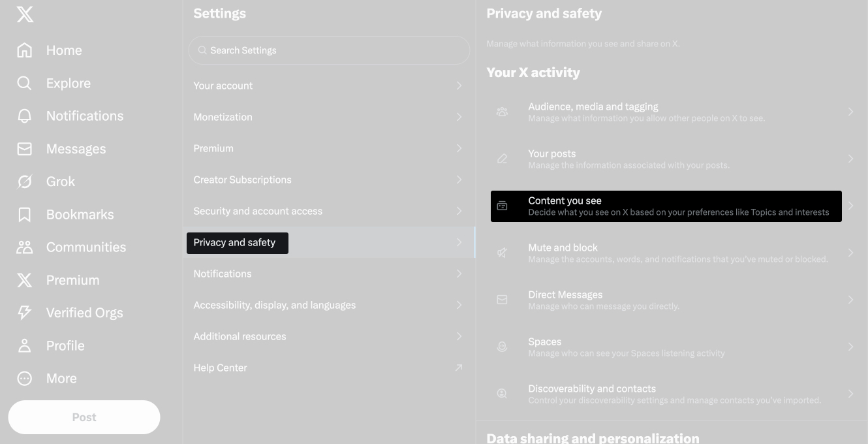Open Discoverability and contacts via its chevron
This screenshot has width=868, height=444.
coord(850,394)
